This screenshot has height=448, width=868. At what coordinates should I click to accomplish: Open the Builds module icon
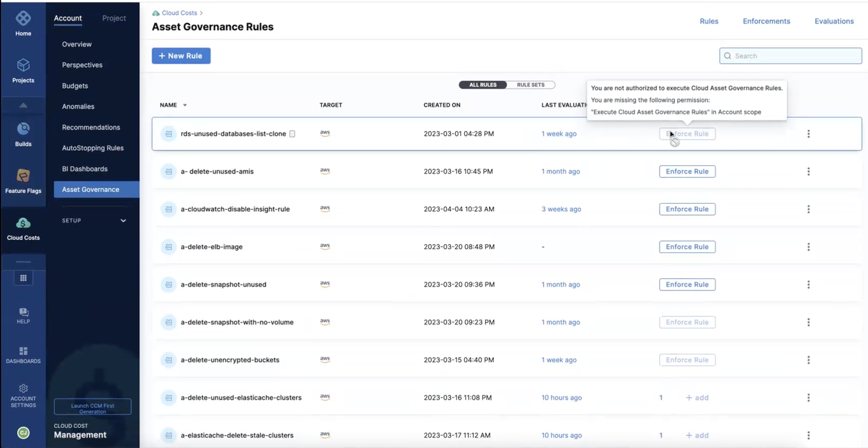(23, 129)
